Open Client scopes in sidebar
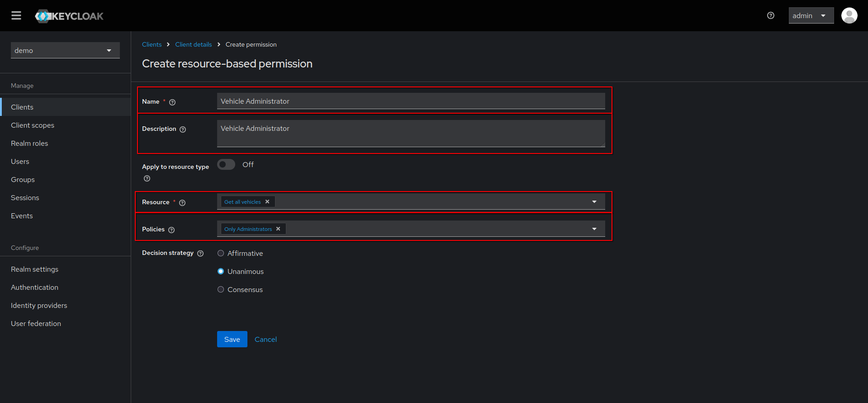Screen dimensions: 868x403 click(66, 125)
